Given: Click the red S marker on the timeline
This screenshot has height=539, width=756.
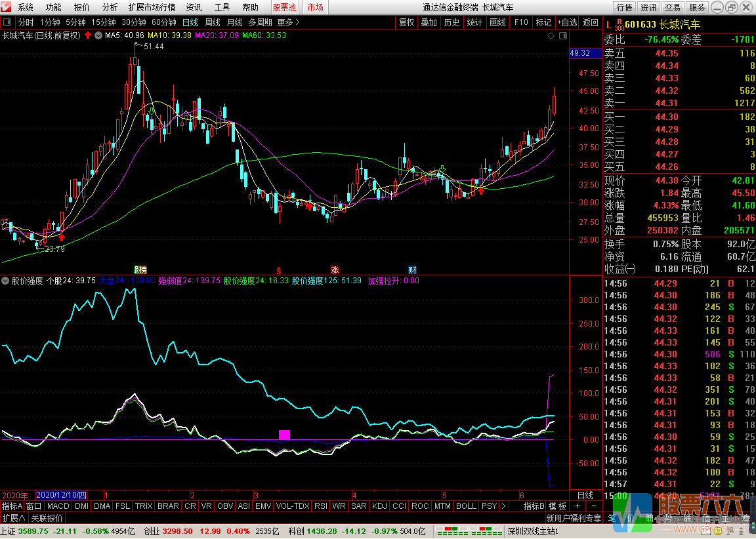Looking at the screenshot, I should [279, 271].
